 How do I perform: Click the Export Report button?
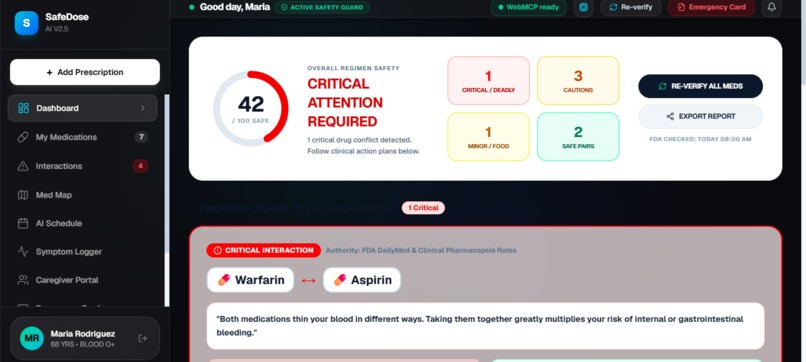[701, 116]
